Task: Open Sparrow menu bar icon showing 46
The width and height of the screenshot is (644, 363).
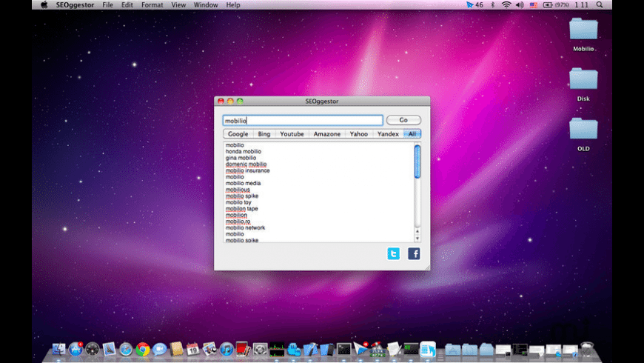Action: coord(474,5)
